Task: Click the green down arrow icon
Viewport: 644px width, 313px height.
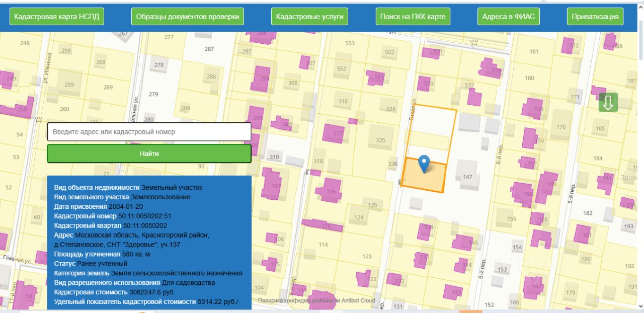Action: 608,102
